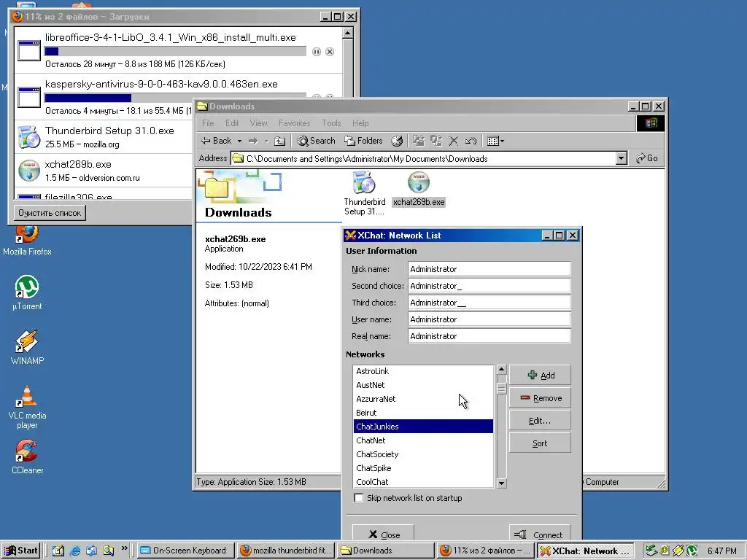Click the xchat269b.exe icon in the Firefox downloads list
The image size is (747, 560).
pyautogui.click(x=29, y=171)
